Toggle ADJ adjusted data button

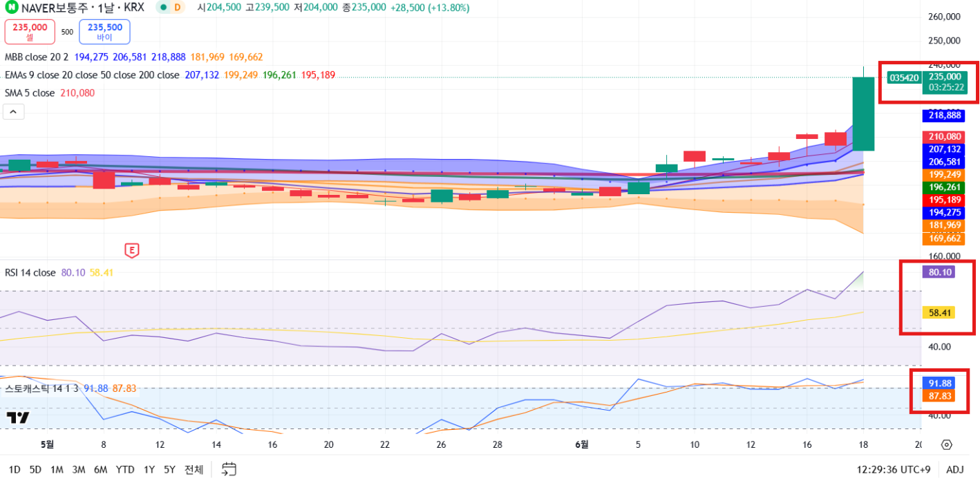point(954,470)
